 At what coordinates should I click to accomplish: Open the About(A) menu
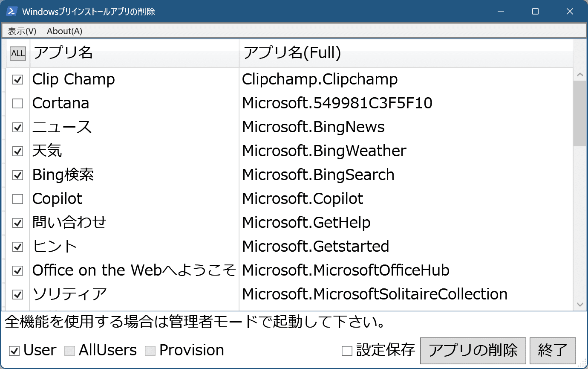[x=64, y=31]
